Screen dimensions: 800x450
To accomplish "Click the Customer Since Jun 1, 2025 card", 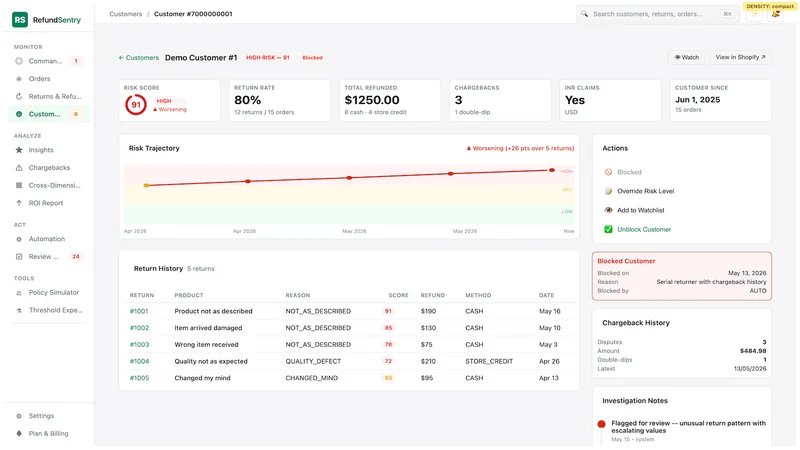I will (x=720, y=101).
